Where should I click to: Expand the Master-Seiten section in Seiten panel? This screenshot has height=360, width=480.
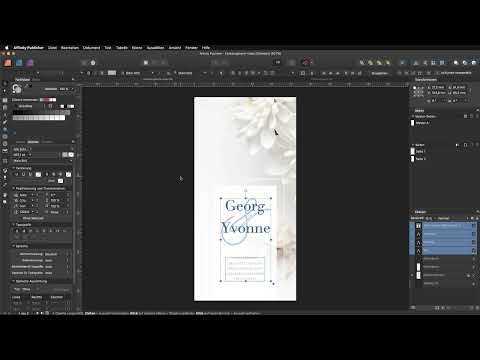click(x=413, y=116)
